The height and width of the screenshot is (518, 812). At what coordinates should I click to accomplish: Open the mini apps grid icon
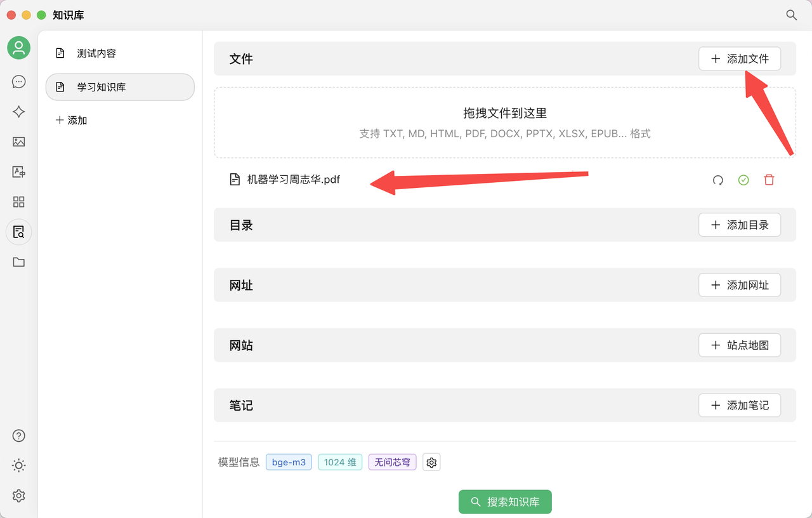pos(19,202)
